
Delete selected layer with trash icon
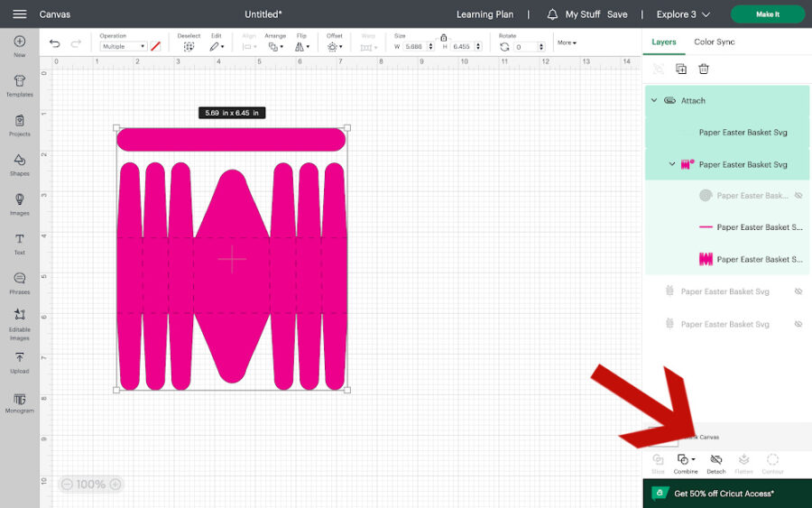704,69
